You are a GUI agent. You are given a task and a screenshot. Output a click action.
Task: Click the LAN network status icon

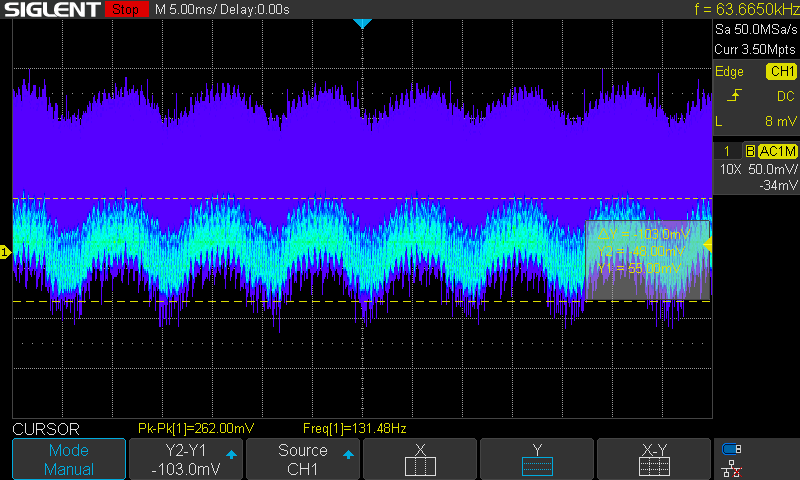[732, 468]
